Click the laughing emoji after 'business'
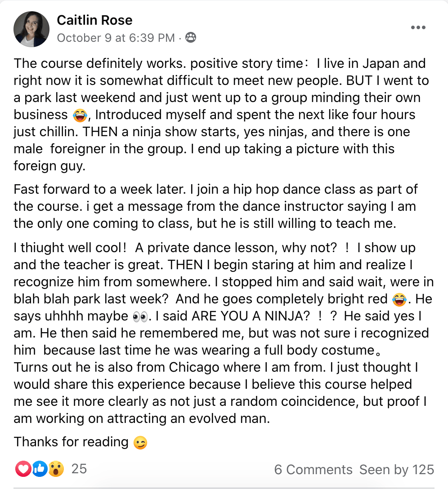Screen dimensions: 448x489 pyautogui.click(x=80, y=116)
